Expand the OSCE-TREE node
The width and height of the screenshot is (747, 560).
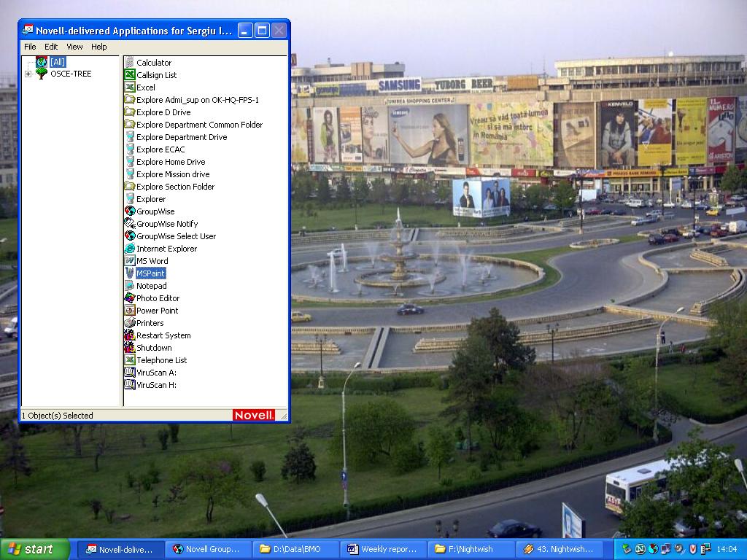28,74
